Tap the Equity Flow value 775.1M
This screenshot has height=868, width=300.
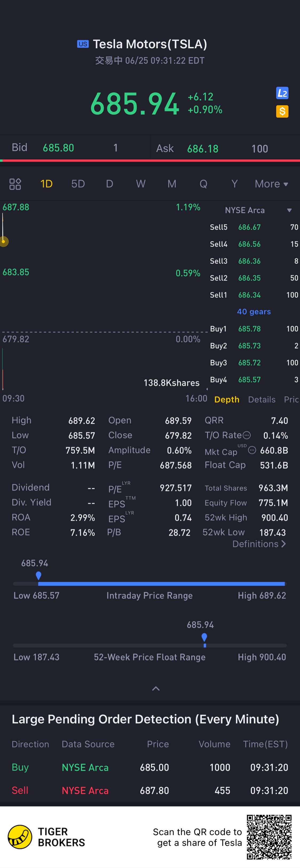273,503
